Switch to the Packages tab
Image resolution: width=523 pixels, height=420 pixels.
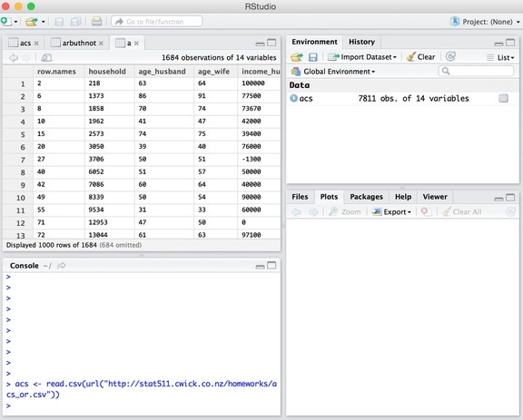pos(367,197)
